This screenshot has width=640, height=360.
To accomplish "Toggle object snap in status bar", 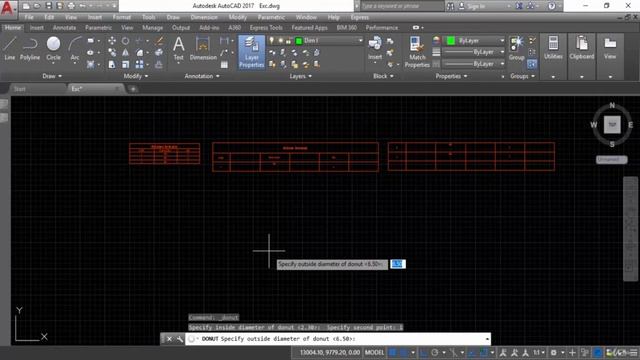I will tap(484, 352).
